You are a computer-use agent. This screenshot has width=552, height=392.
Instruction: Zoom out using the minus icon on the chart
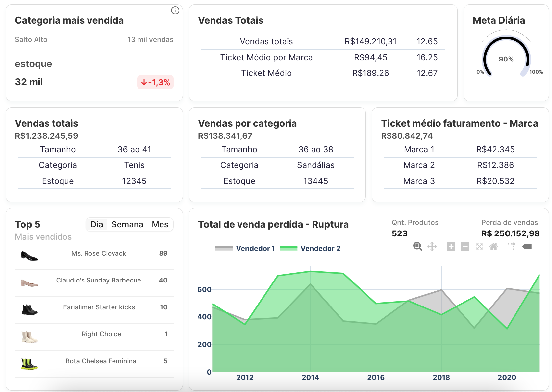(x=465, y=246)
